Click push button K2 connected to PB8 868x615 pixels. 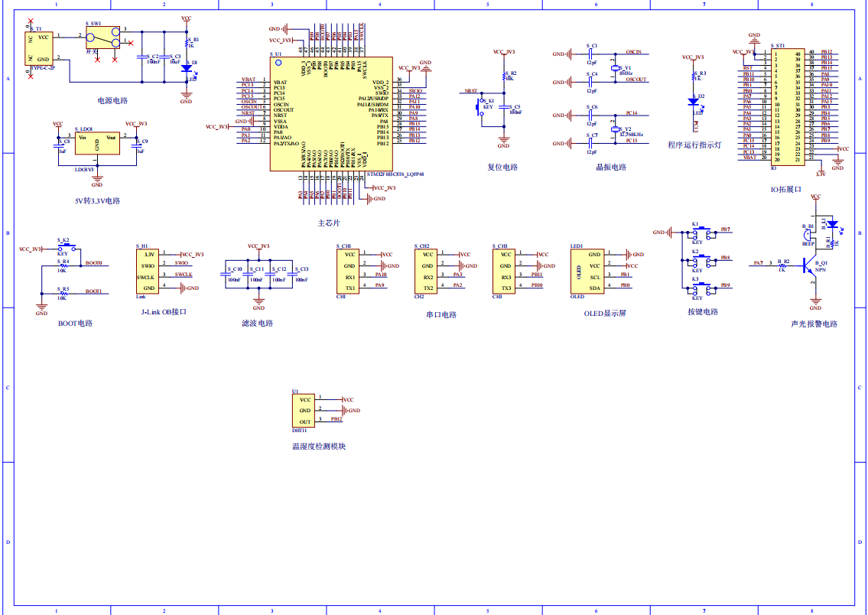coord(701,262)
